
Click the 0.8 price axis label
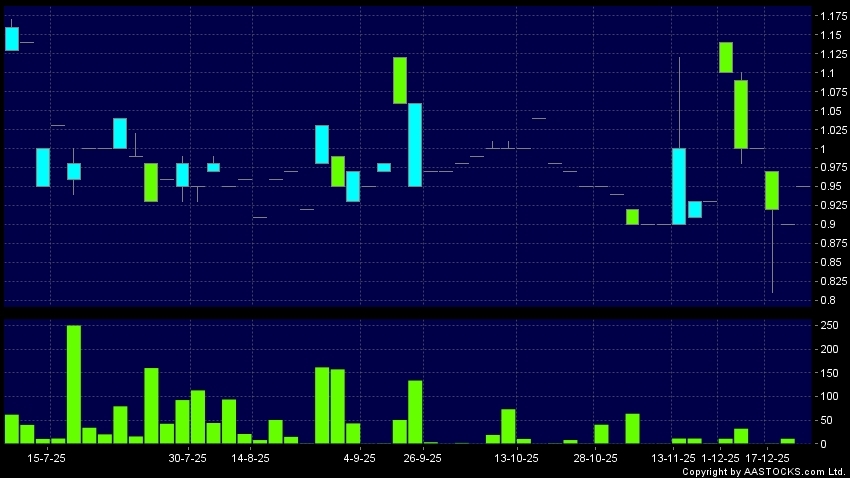[826, 300]
